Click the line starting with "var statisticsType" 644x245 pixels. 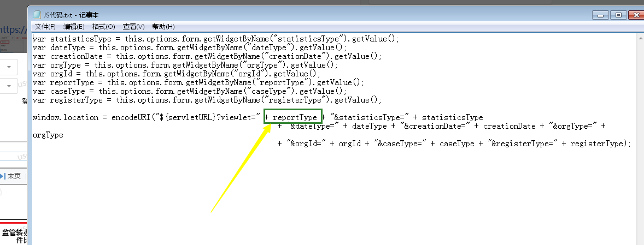[x=216, y=39]
